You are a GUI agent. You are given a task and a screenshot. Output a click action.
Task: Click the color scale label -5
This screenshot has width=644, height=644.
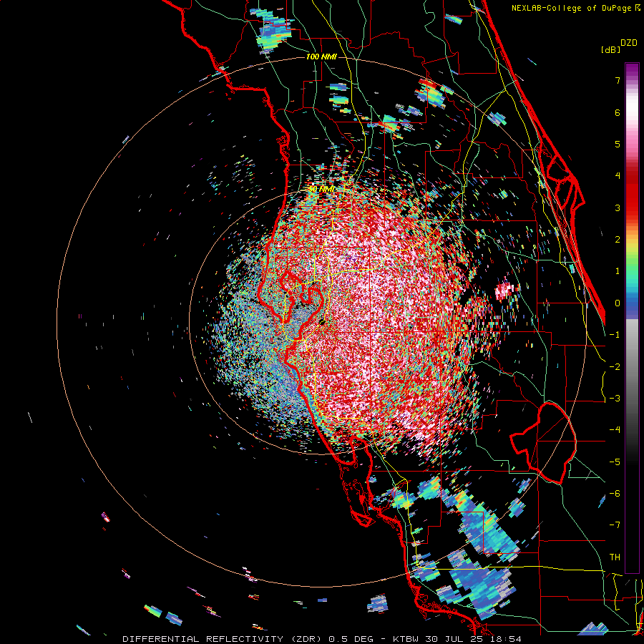pyautogui.click(x=615, y=462)
